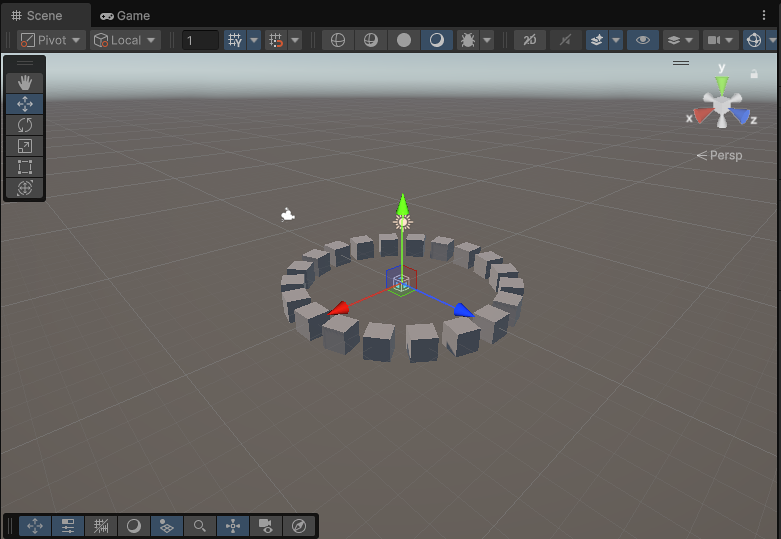
Task: Toggle the scene gizmo lock icon
Action: [754, 74]
